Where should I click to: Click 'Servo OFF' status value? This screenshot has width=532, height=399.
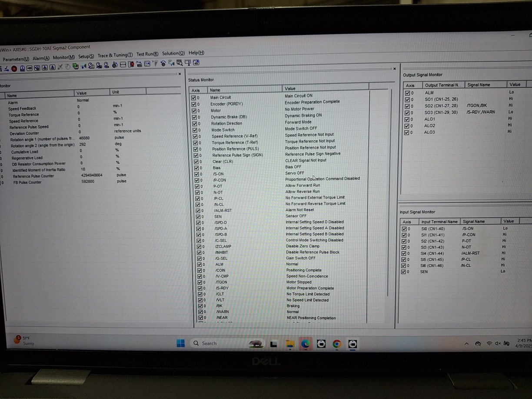(295, 173)
